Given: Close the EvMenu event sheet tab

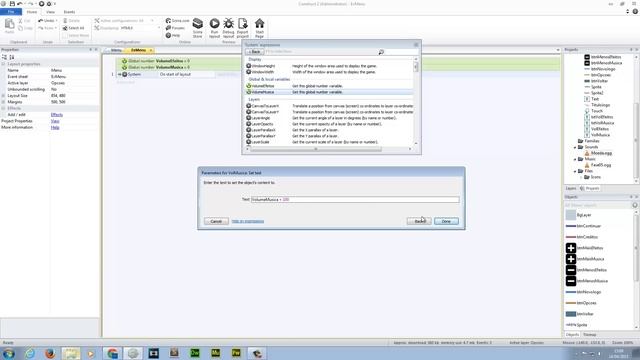Looking at the screenshot, I should click(x=151, y=50).
